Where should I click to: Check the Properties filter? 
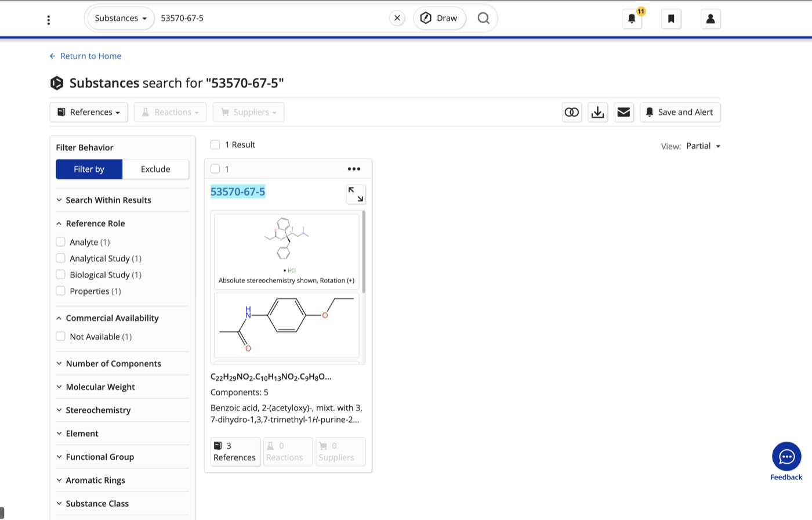pyautogui.click(x=60, y=290)
